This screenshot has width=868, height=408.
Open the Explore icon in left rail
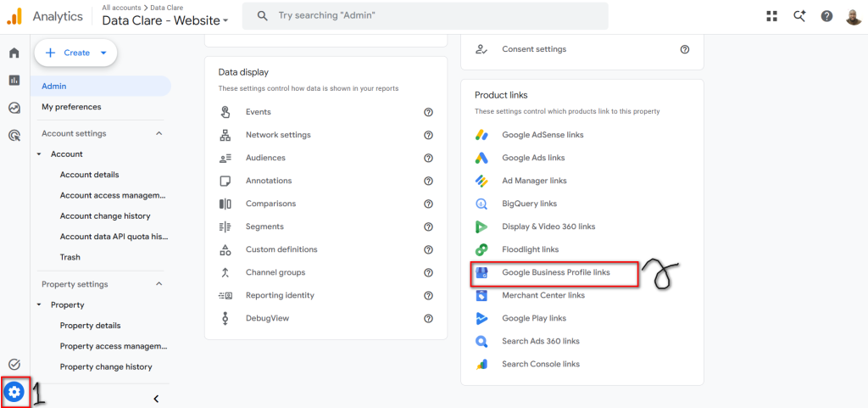click(x=14, y=108)
